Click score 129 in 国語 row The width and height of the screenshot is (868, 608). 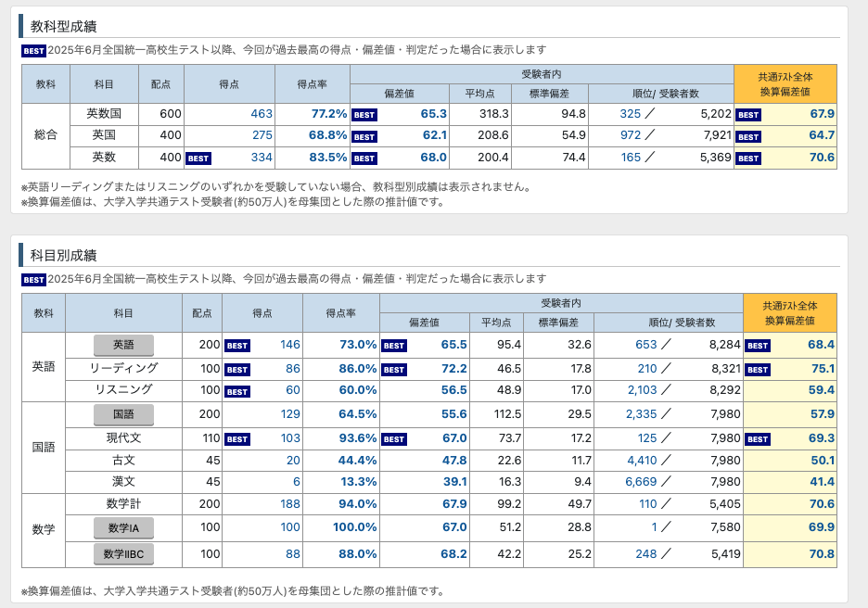click(290, 414)
